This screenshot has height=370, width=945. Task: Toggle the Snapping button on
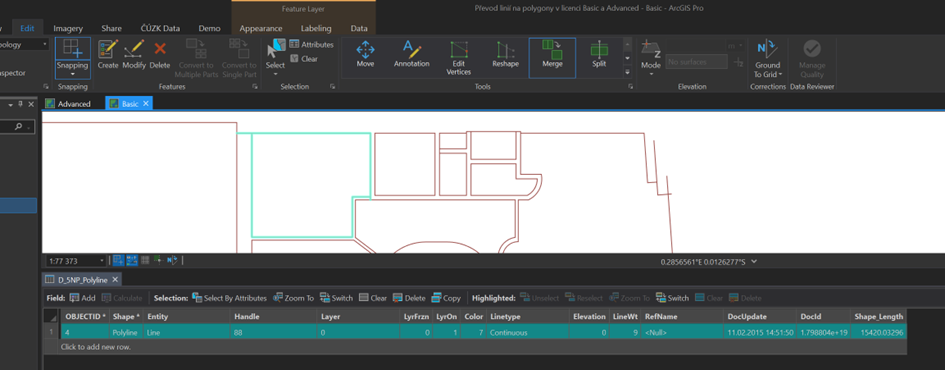click(72, 58)
